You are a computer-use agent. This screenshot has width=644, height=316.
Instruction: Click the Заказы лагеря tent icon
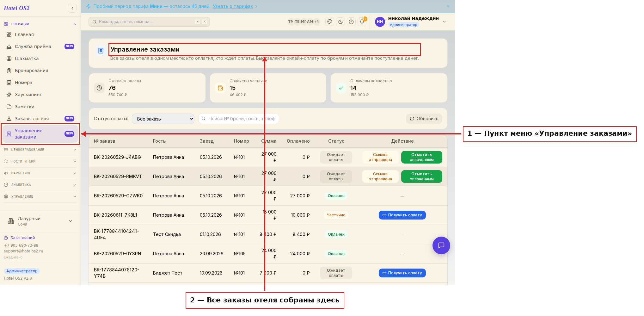tap(9, 119)
